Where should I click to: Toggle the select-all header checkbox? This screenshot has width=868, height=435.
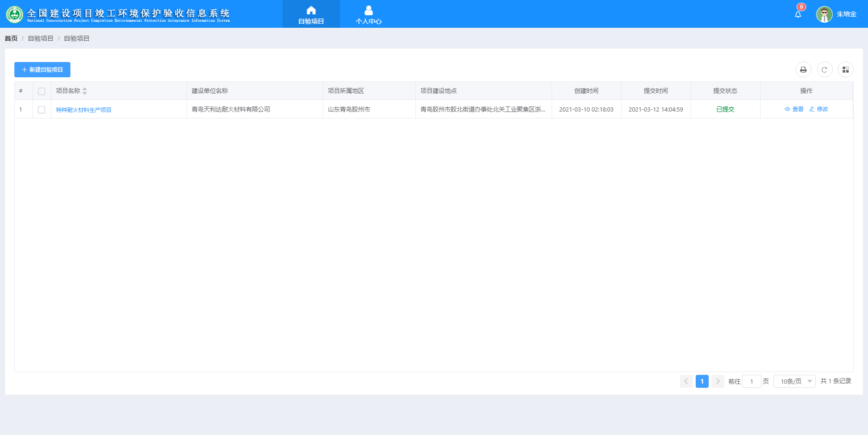point(42,91)
